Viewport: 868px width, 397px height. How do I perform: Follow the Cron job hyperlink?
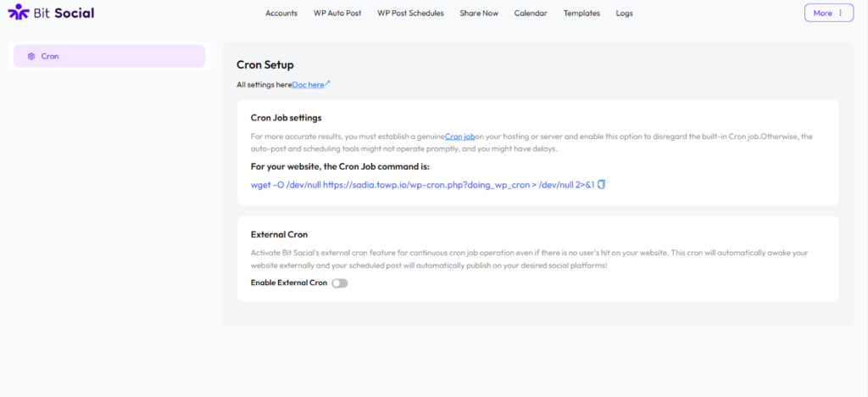tap(459, 136)
